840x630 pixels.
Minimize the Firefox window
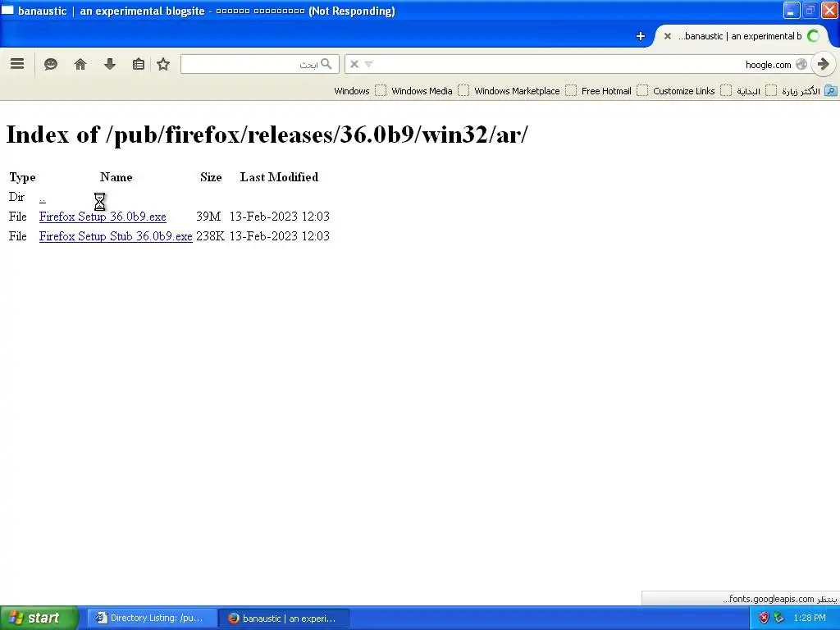[x=792, y=11]
